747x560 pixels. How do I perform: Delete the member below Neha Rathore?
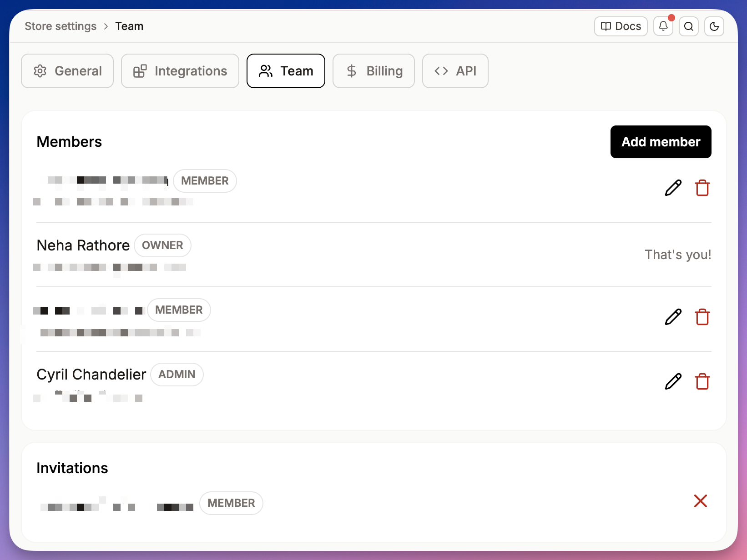pyautogui.click(x=702, y=317)
